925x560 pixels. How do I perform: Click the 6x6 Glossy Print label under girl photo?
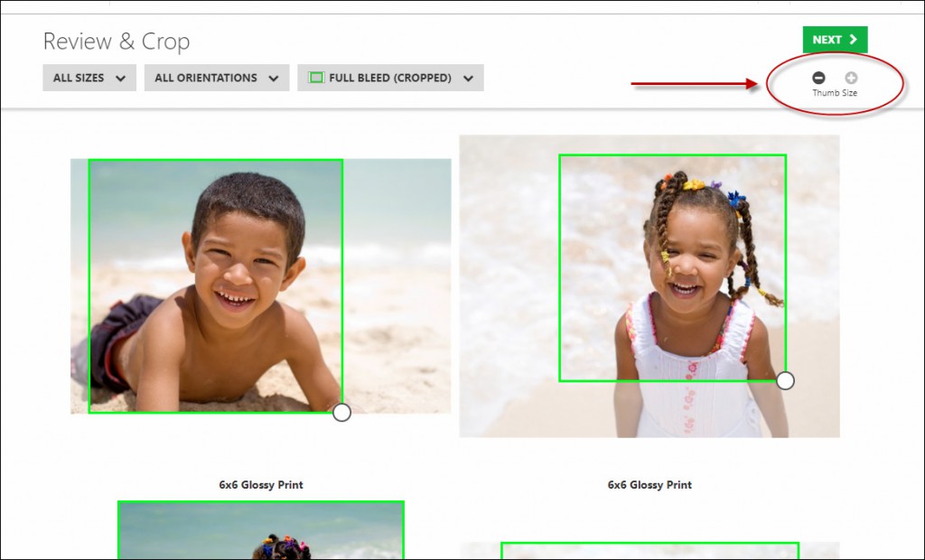(649, 485)
